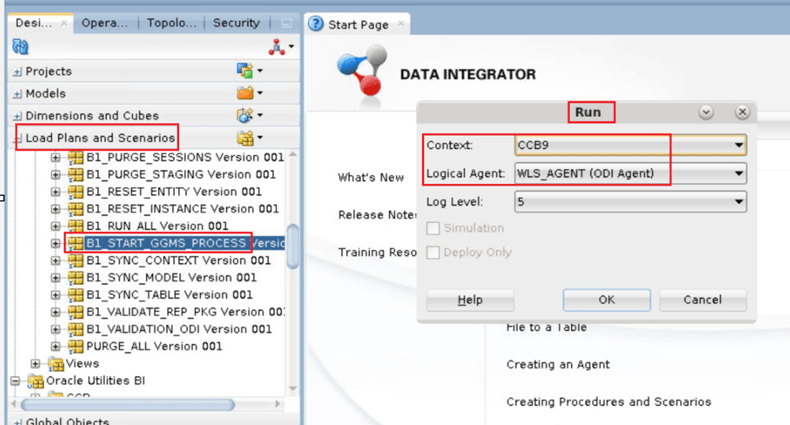
Task: Click the B1_SYNC_CONTEXT scenario icon
Action: coord(76,260)
